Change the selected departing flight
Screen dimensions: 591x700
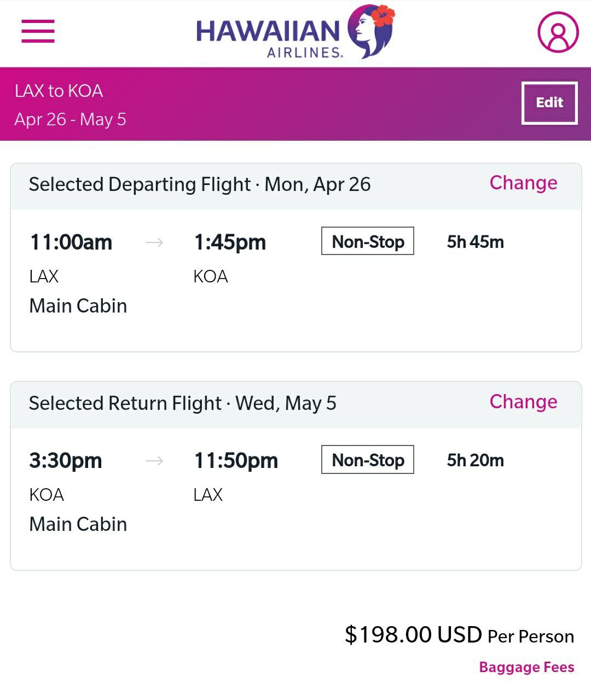pos(523,183)
